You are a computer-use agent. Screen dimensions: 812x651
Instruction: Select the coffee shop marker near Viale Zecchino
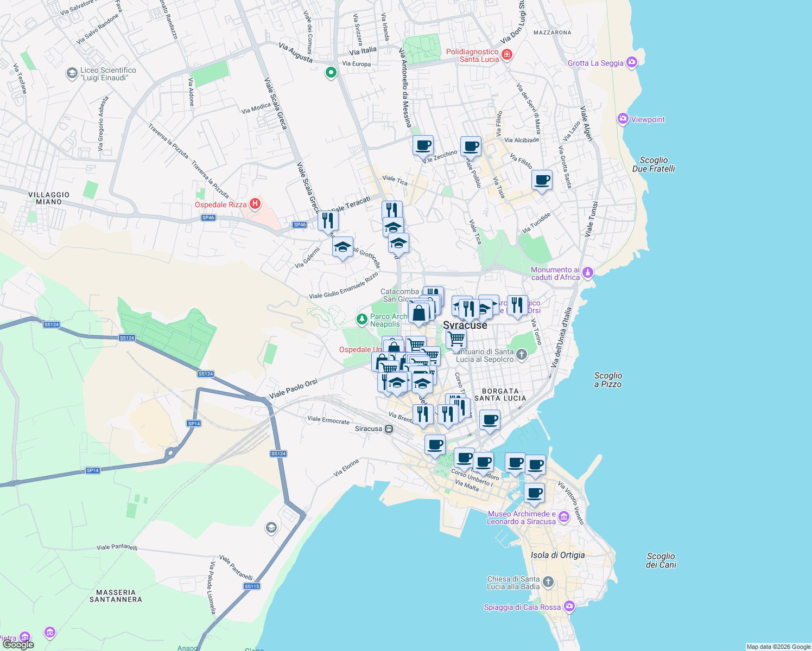(423, 145)
